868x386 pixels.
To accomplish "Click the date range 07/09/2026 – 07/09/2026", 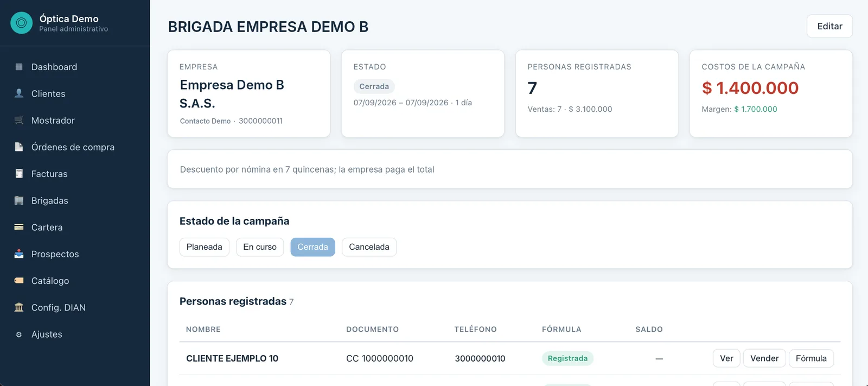I will (401, 103).
